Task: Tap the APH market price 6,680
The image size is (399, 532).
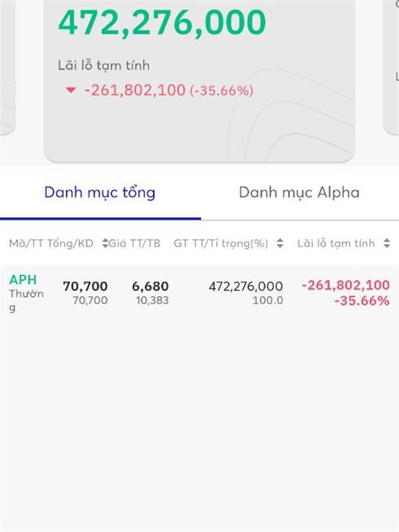Action: pos(150,287)
